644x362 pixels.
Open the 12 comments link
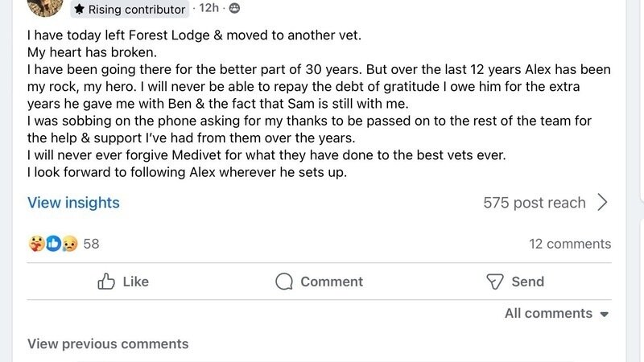click(569, 244)
